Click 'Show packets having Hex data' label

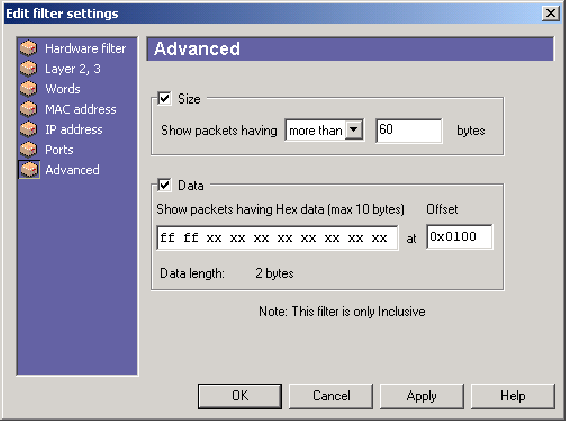[280, 210]
